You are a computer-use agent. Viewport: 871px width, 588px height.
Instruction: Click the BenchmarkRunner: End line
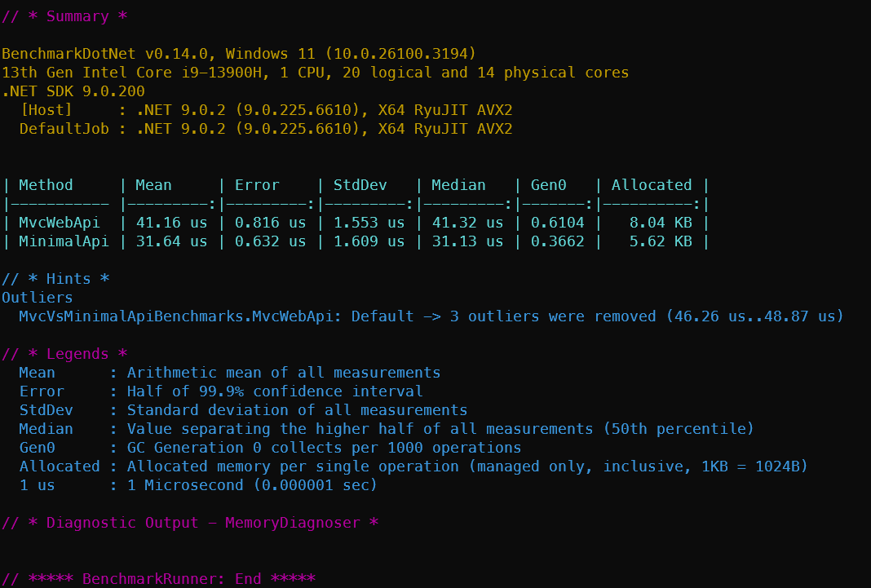[158, 578]
